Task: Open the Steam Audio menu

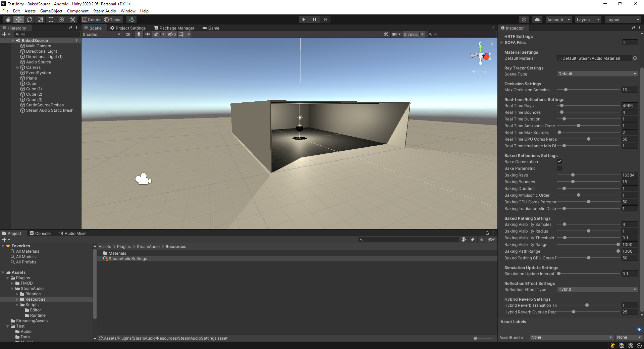Action: [104, 11]
